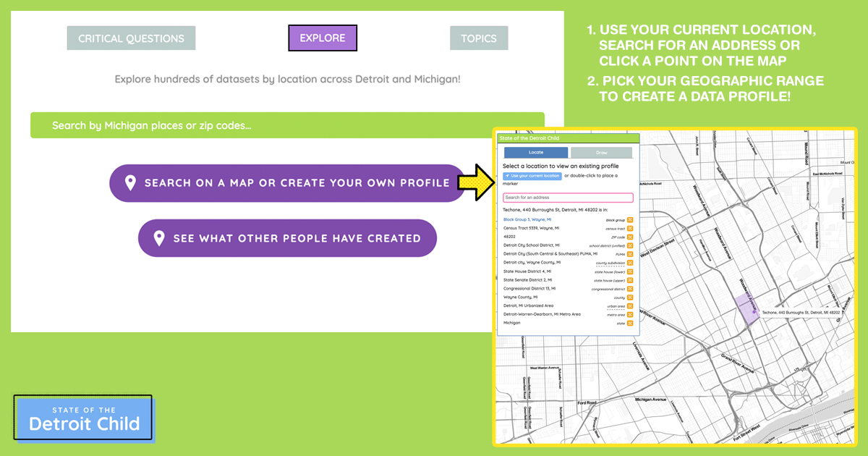Image resolution: width=868 pixels, height=456 pixels.
Task: Open the Critical Questions section
Action: (131, 38)
